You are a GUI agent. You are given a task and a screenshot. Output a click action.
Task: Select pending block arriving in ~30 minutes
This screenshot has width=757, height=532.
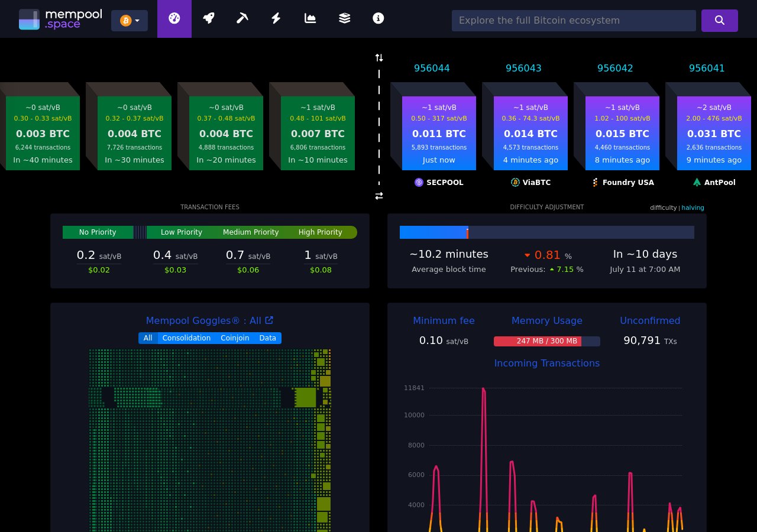click(134, 133)
